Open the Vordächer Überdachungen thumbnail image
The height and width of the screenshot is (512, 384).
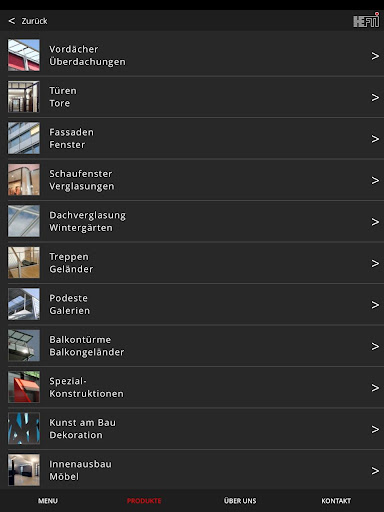pyautogui.click(x=24, y=55)
